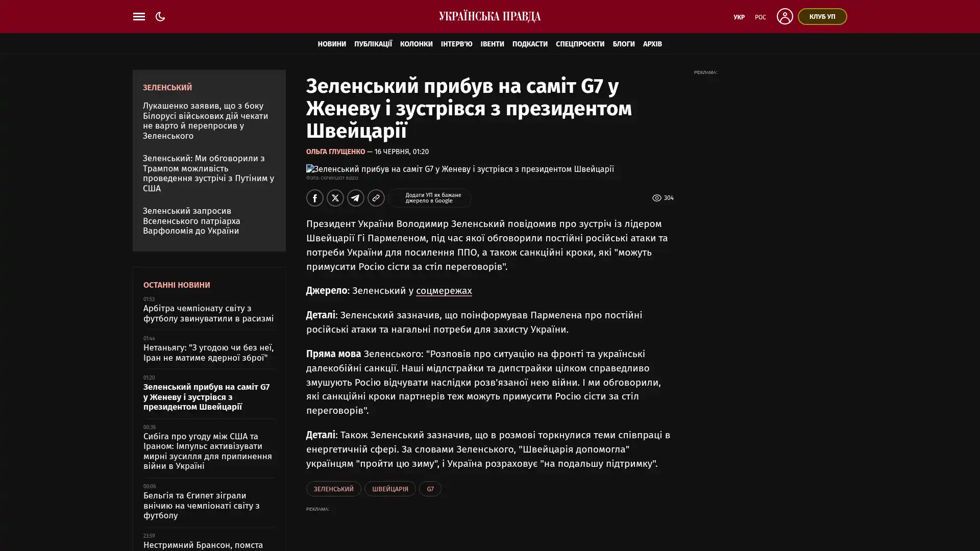The height and width of the screenshot is (551, 980).
Task: Go to the Івенти section
Action: point(492,44)
